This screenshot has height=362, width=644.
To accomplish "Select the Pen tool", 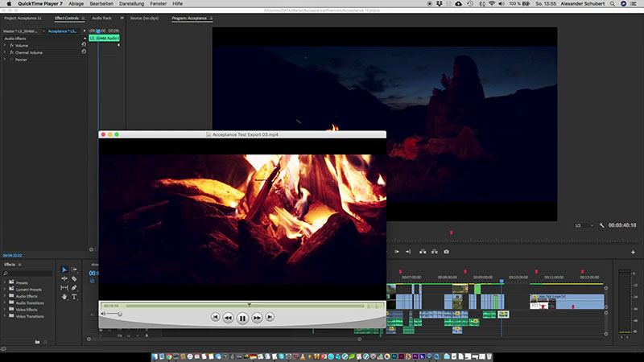I will coord(74,287).
